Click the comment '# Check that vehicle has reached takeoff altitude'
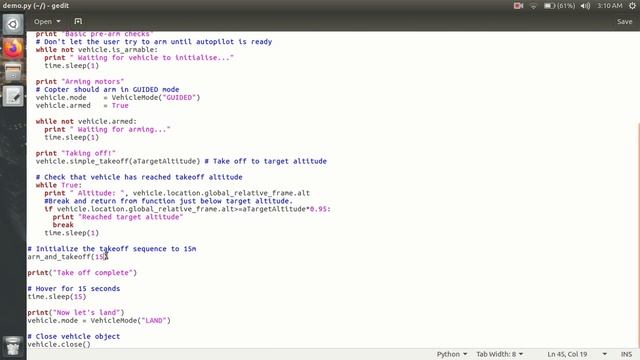This screenshot has height=360, width=640. pos(139,177)
